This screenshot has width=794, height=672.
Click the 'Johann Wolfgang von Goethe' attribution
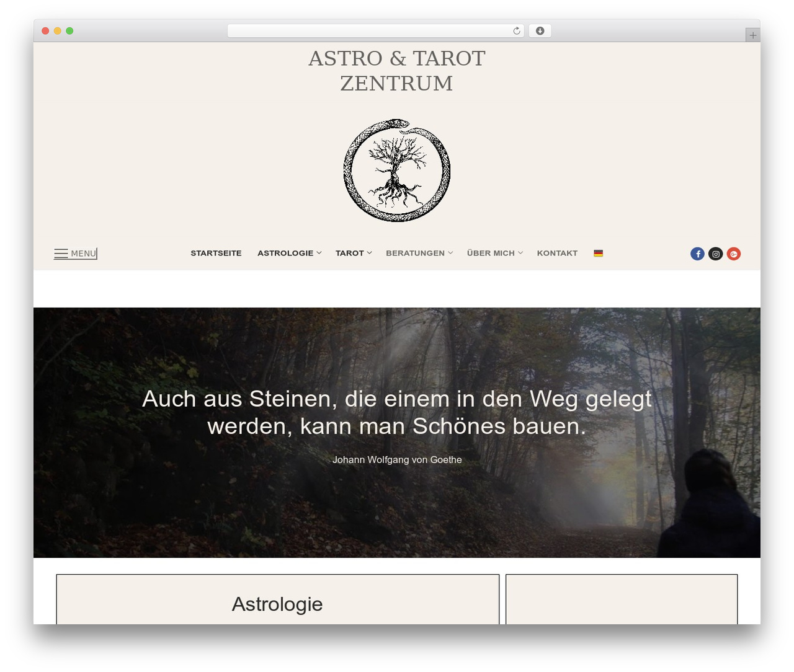tap(397, 459)
